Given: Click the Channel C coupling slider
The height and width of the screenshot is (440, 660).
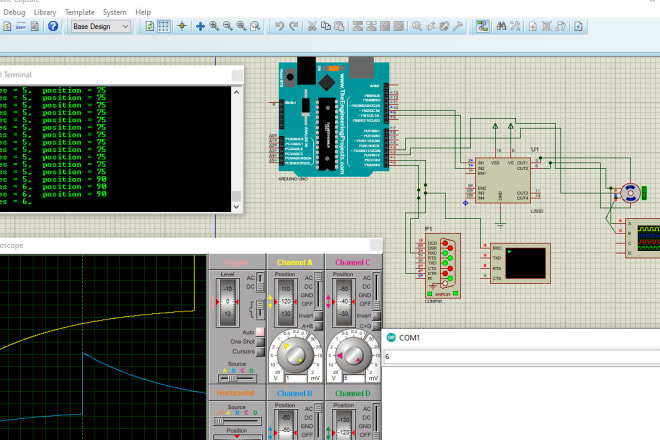Looking at the screenshot, I should (x=376, y=291).
